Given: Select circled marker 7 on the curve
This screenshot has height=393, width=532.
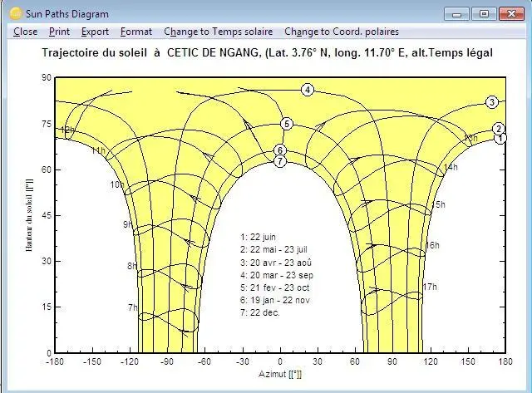Looking at the screenshot, I should [280, 161].
